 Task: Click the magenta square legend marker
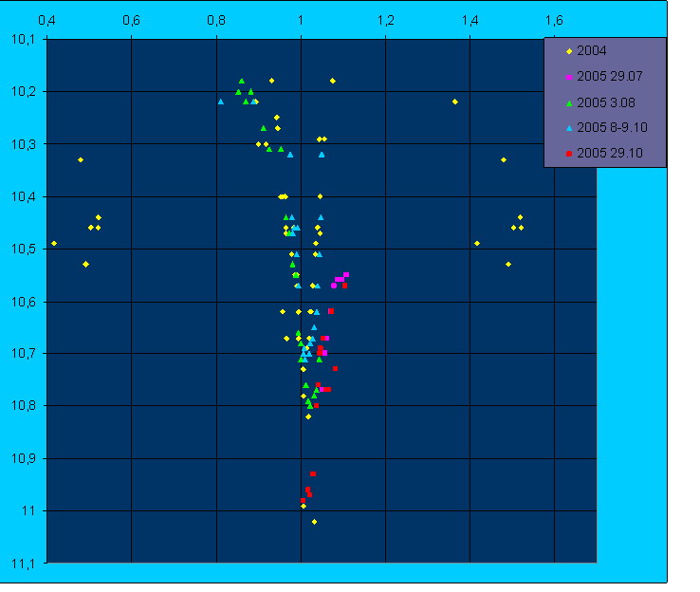[569, 77]
